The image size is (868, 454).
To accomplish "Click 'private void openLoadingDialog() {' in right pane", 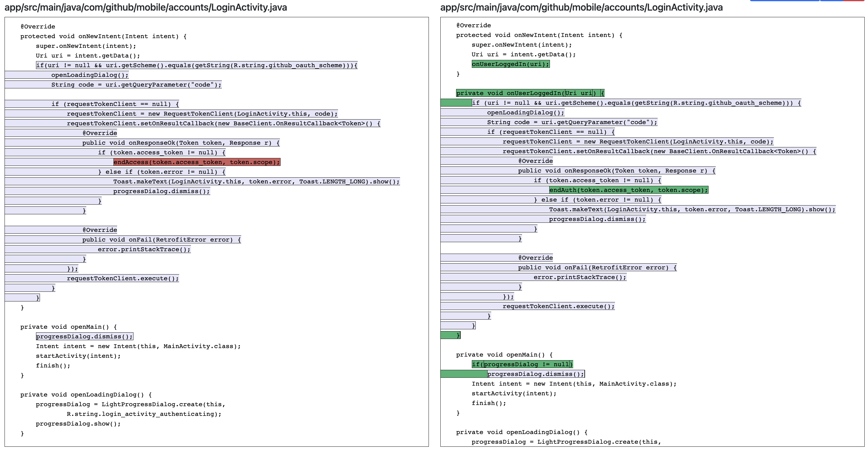I will tap(522, 433).
